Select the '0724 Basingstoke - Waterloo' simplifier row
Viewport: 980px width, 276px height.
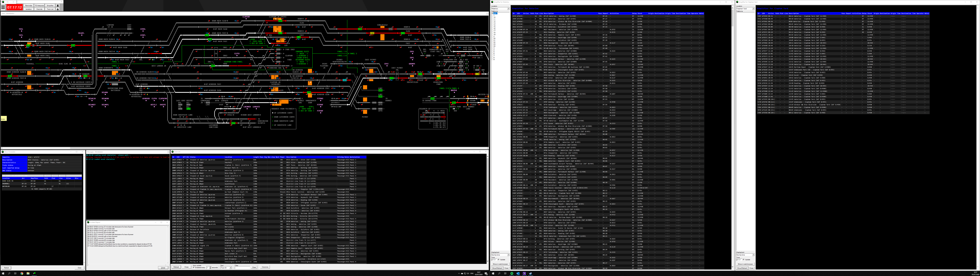pos(608,266)
